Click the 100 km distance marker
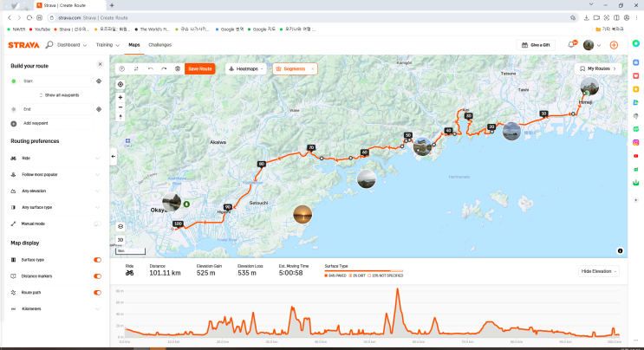644x350 pixels. coord(178,224)
